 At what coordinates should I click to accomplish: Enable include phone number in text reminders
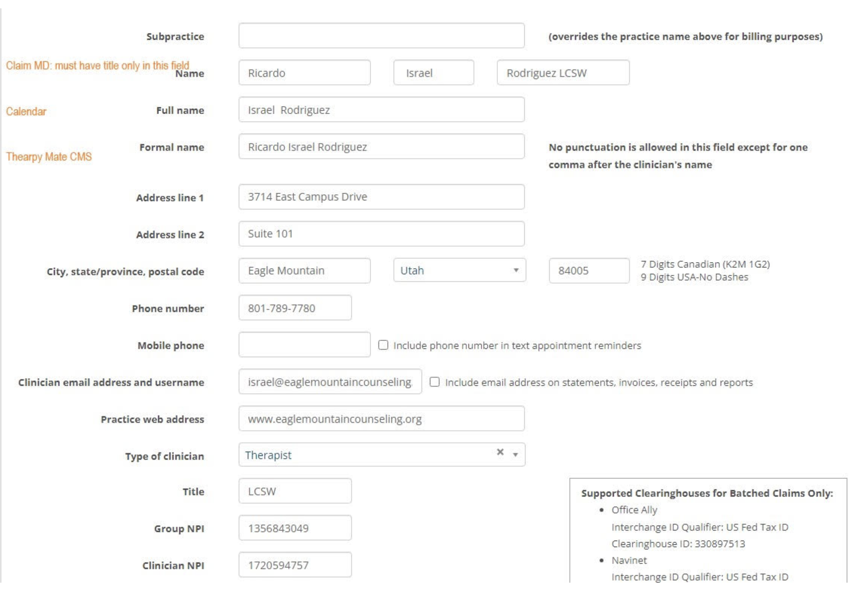point(383,345)
